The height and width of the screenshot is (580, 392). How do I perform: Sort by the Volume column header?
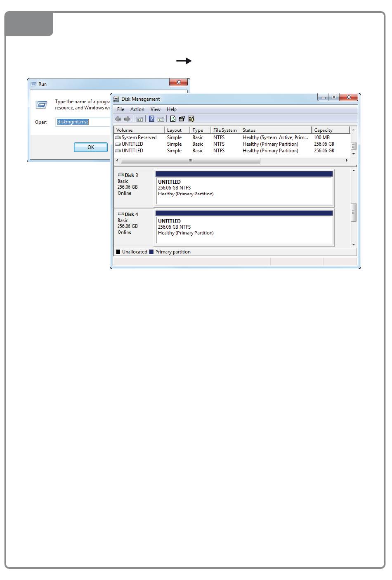[139, 130]
